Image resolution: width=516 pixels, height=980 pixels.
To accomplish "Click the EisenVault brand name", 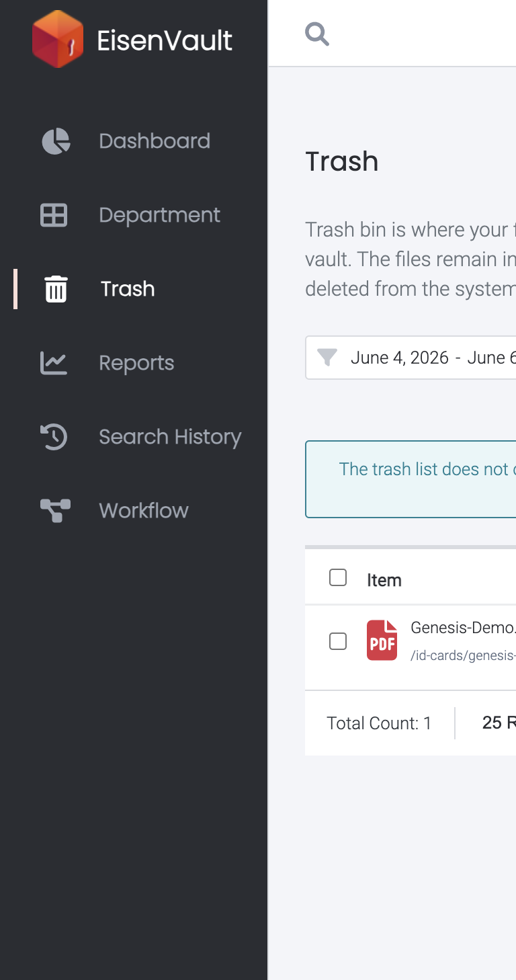I will pos(165,41).
